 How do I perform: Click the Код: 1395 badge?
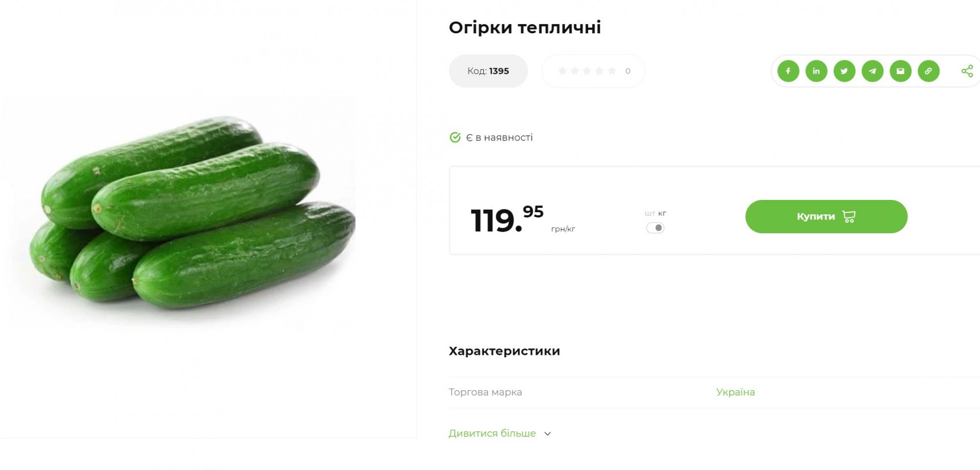(488, 71)
